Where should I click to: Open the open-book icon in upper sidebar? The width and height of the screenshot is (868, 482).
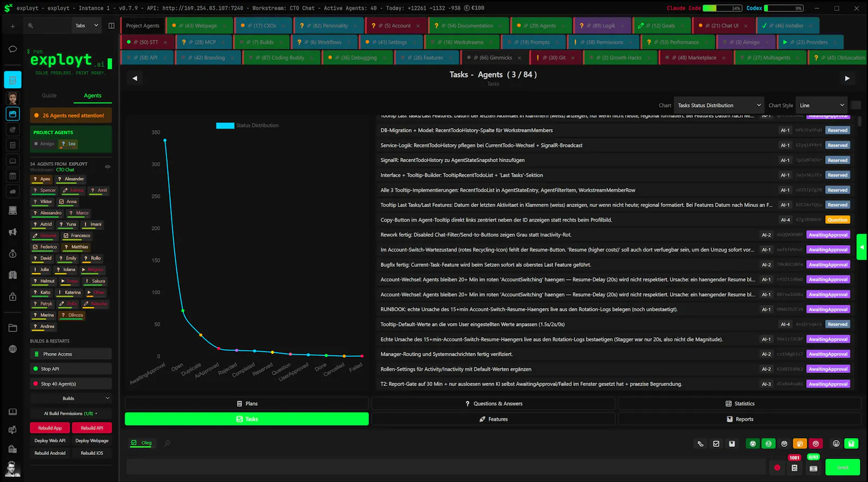12,160
